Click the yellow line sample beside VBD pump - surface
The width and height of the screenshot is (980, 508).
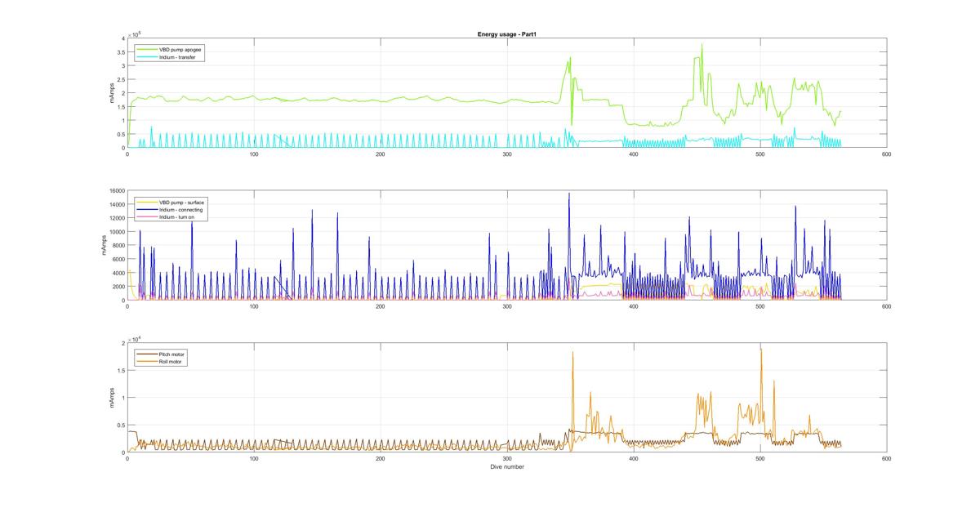(147, 202)
